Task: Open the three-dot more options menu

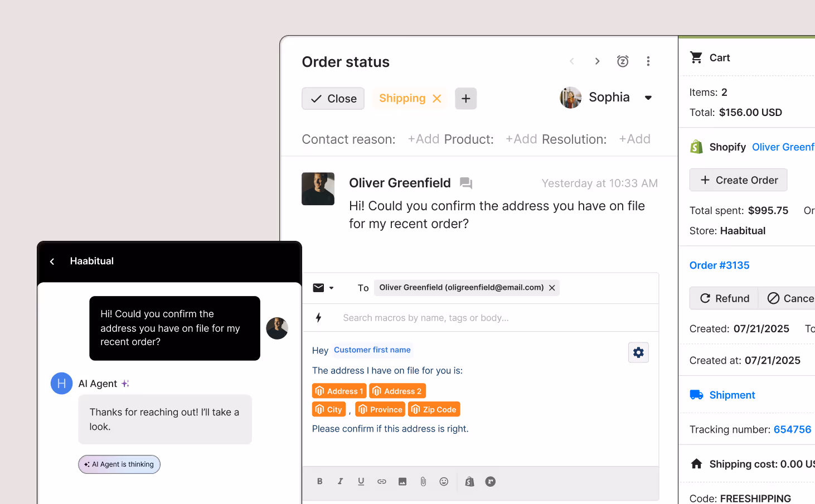Action: pos(648,61)
